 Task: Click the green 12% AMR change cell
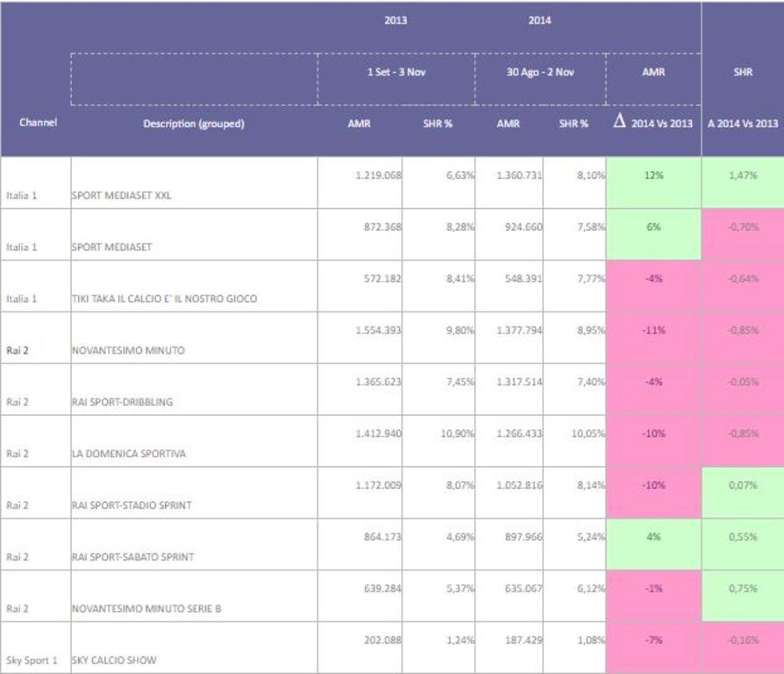653,183
